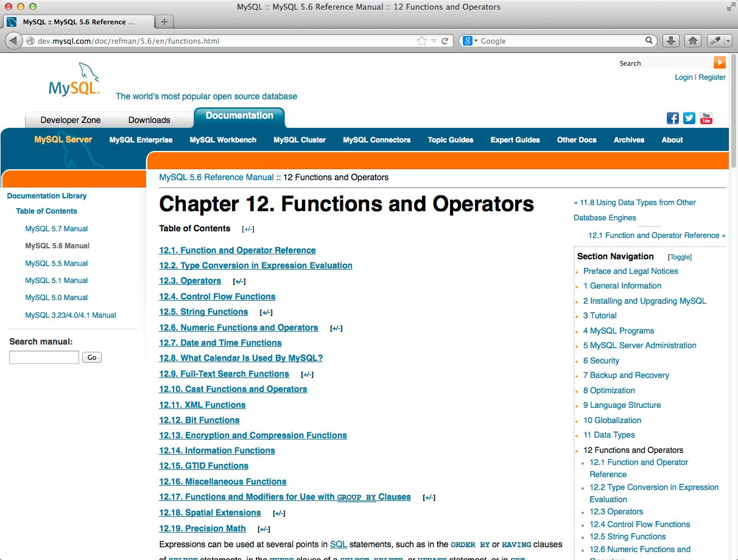The width and height of the screenshot is (738, 560).
Task: Open Topic Guides menu item
Action: click(x=451, y=140)
